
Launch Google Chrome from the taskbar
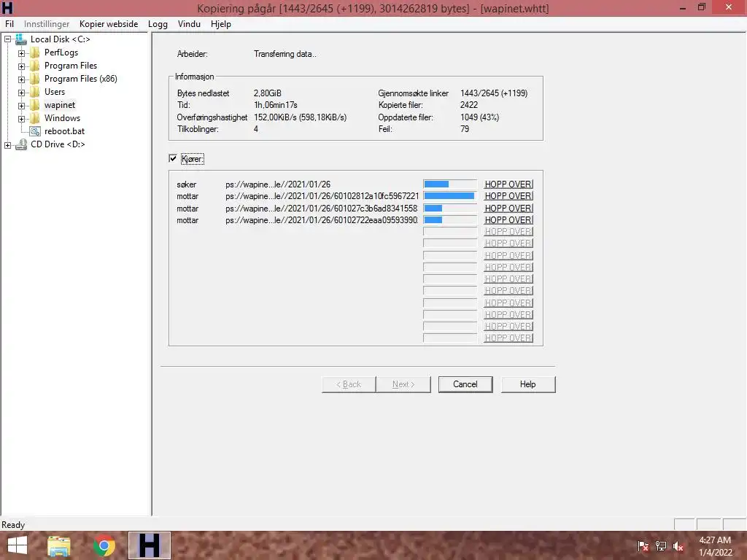(x=104, y=545)
